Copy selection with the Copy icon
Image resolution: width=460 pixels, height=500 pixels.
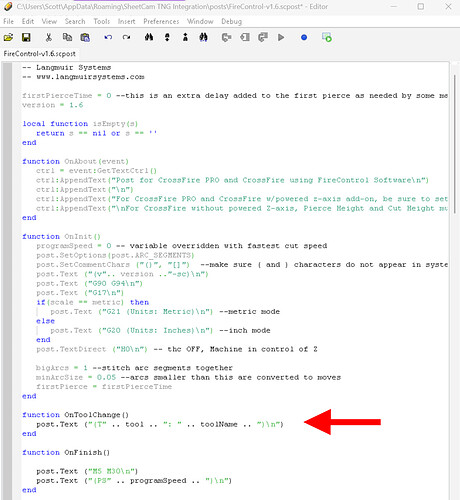coord(67,37)
